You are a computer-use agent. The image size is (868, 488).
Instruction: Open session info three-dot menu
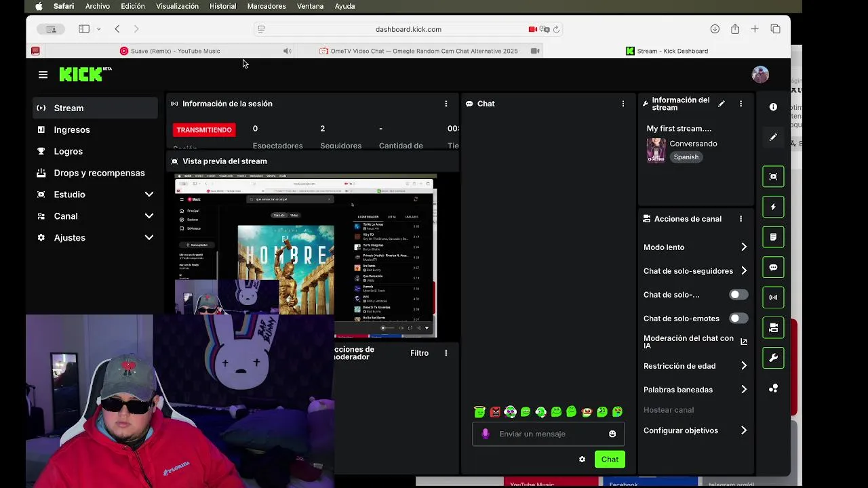[446, 104]
